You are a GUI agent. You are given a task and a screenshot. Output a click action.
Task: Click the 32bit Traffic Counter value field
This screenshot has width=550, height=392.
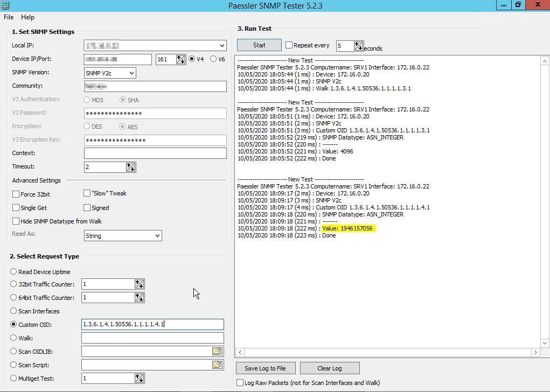[108, 284]
